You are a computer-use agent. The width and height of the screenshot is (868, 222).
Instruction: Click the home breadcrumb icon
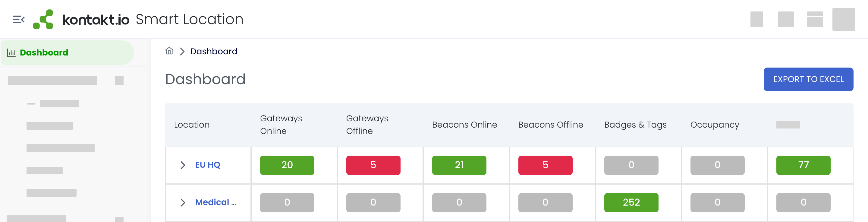(169, 51)
